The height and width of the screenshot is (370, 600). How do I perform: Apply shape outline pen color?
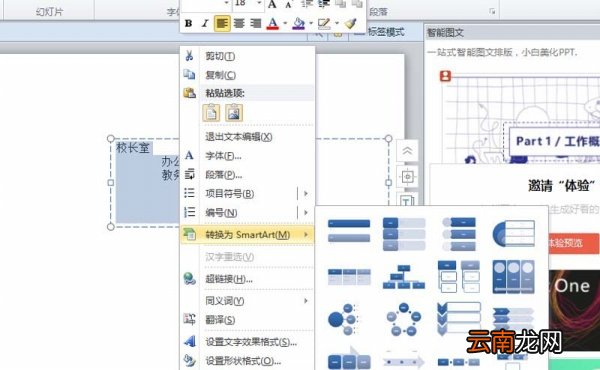coord(324,24)
